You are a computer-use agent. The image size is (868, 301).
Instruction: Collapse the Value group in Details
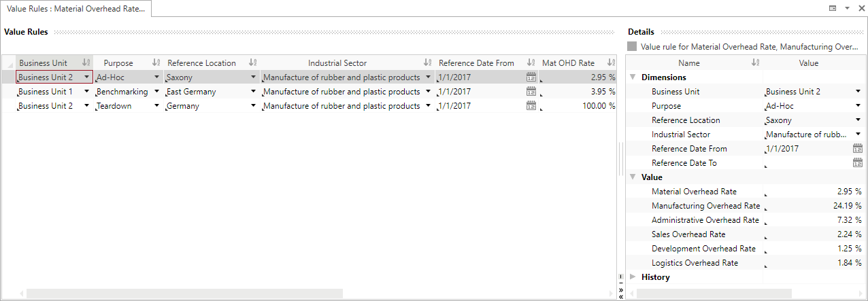point(633,177)
